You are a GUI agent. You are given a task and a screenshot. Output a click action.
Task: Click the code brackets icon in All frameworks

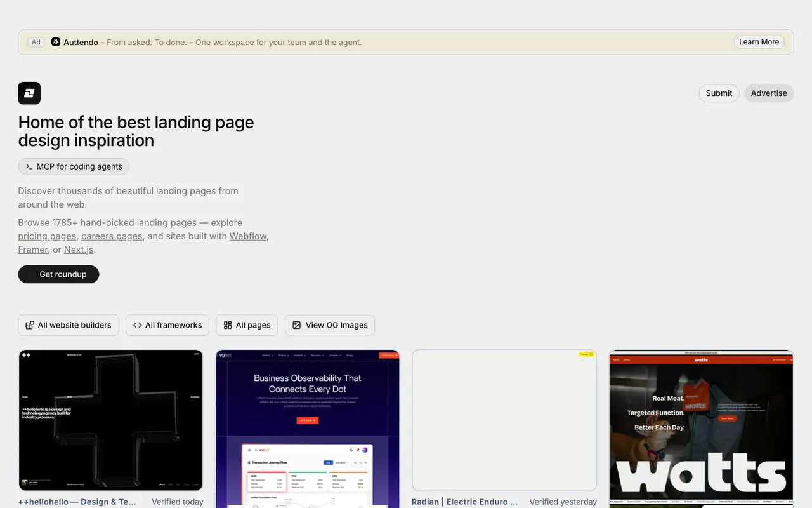pyautogui.click(x=137, y=325)
